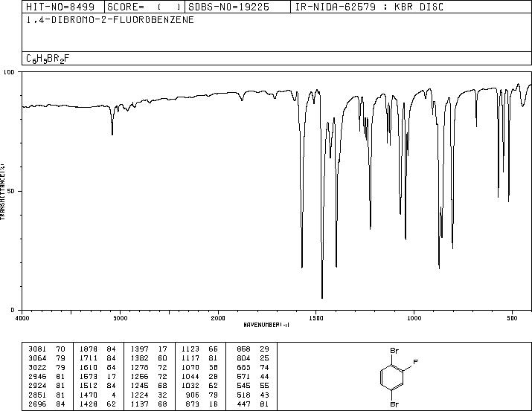
Task: Select the 1470 peak table entry
Action: [97, 395]
